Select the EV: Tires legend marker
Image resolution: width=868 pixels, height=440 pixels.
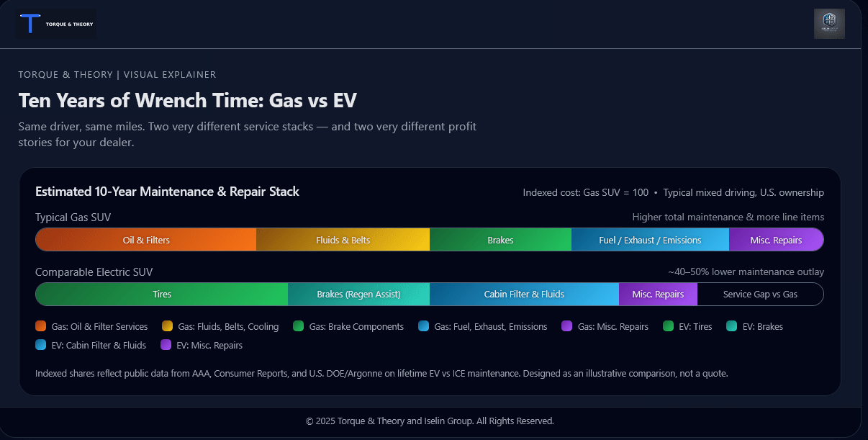click(x=669, y=326)
